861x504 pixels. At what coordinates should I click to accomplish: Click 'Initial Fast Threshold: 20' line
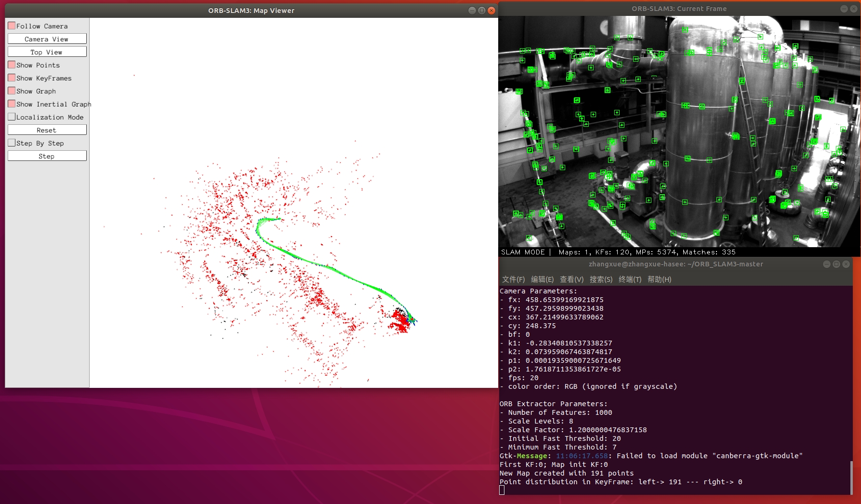[560, 438]
